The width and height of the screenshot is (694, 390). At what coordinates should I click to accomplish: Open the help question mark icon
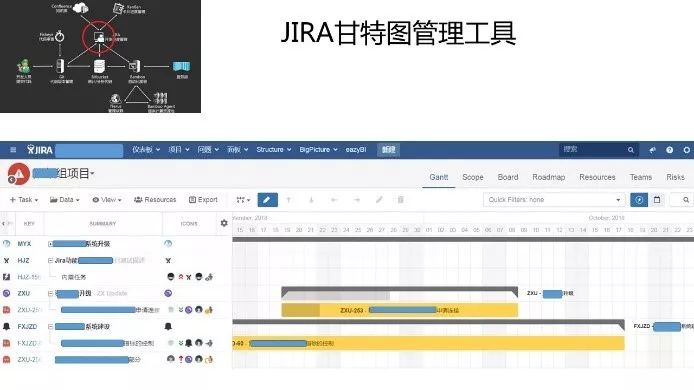click(669, 150)
